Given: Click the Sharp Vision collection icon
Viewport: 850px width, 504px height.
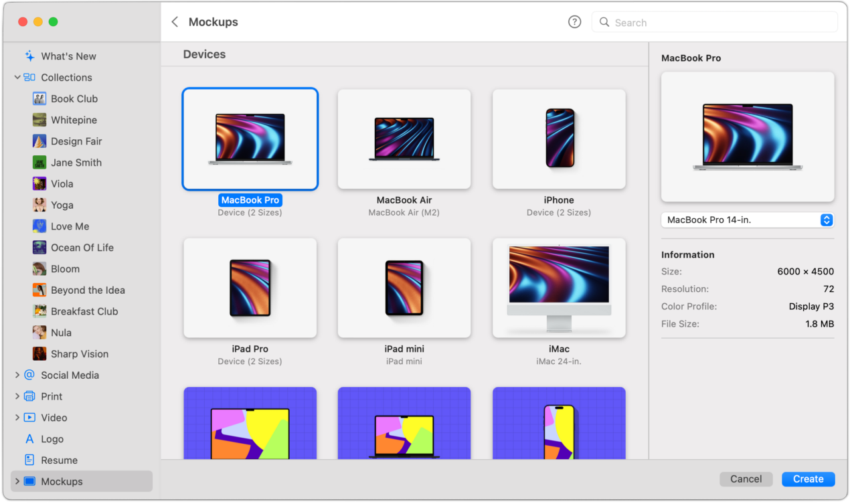Looking at the screenshot, I should 39,354.
